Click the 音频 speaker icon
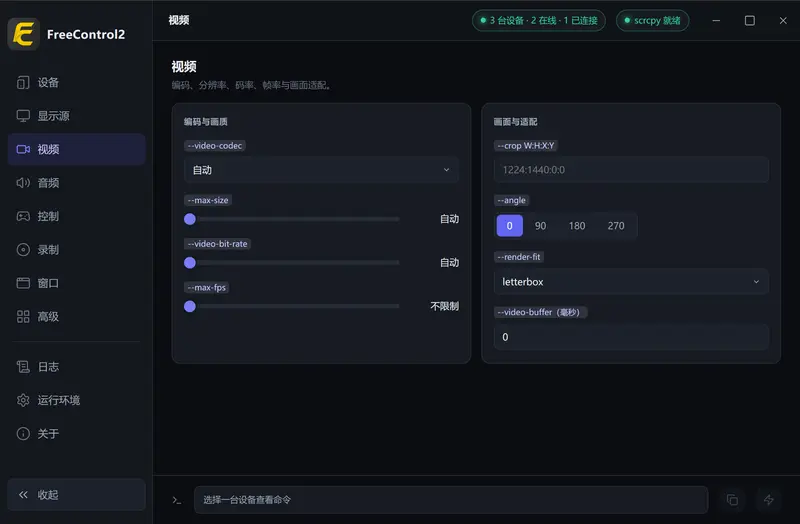Screen dimensions: 800x524 23,183
